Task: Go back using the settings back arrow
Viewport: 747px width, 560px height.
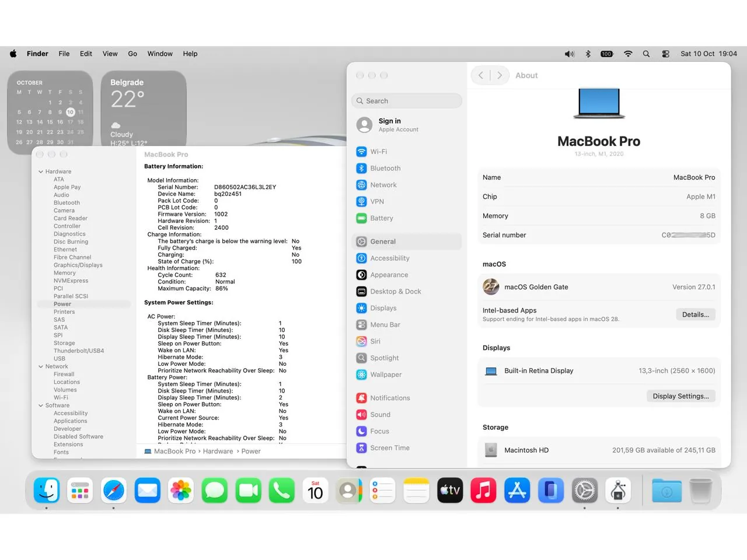Action: 481,75
